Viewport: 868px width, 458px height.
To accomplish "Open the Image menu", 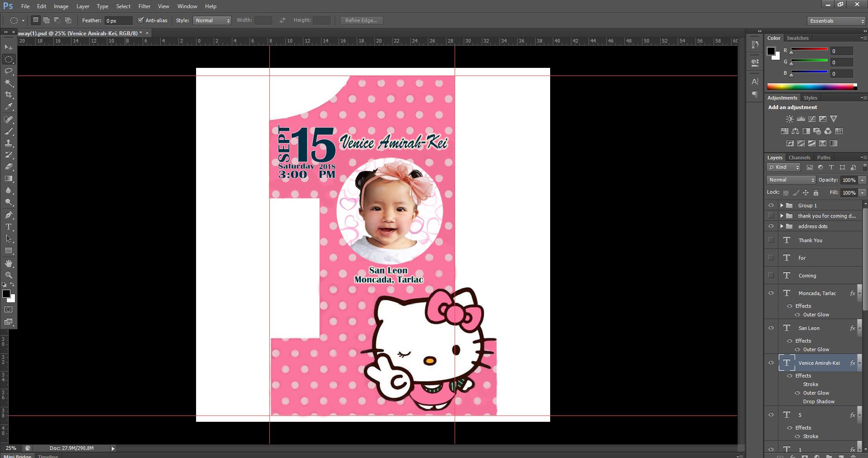I will pos(61,6).
